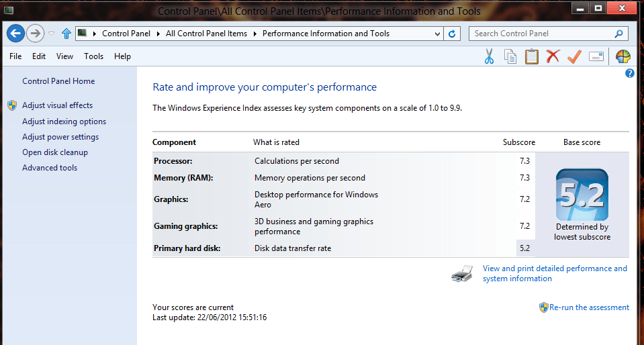Open the Help menu
This screenshot has width=644, height=345.
tap(122, 56)
